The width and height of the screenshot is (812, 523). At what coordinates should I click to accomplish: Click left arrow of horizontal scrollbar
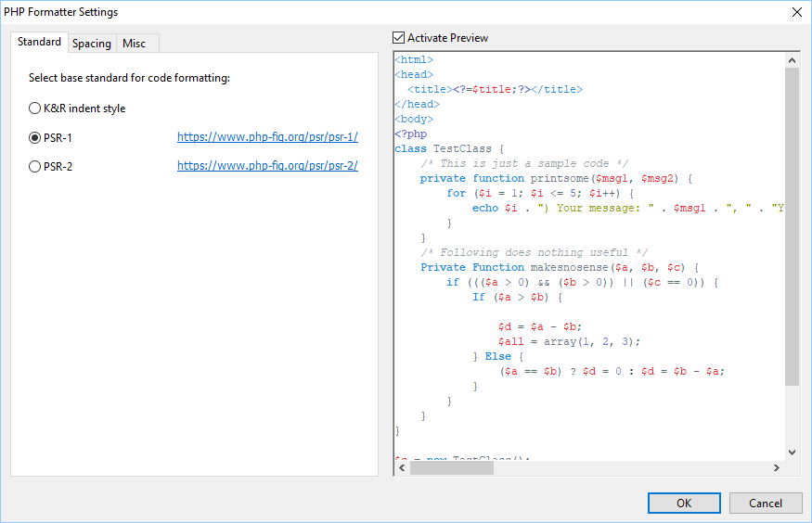[x=401, y=468]
